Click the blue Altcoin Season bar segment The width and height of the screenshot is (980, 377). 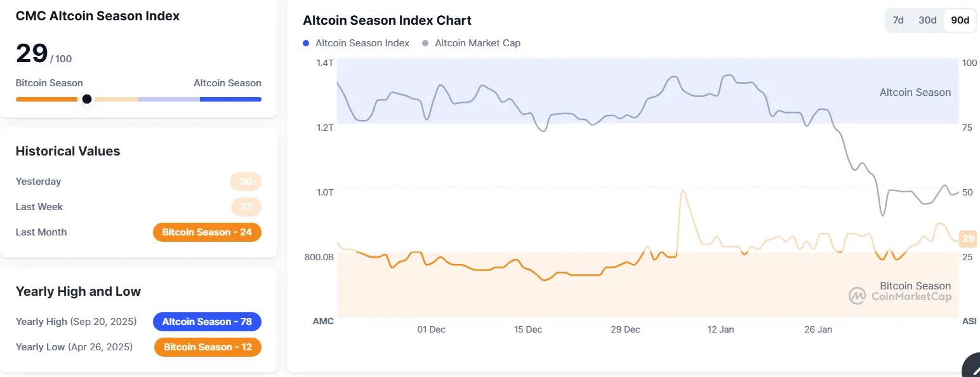[x=230, y=99]
